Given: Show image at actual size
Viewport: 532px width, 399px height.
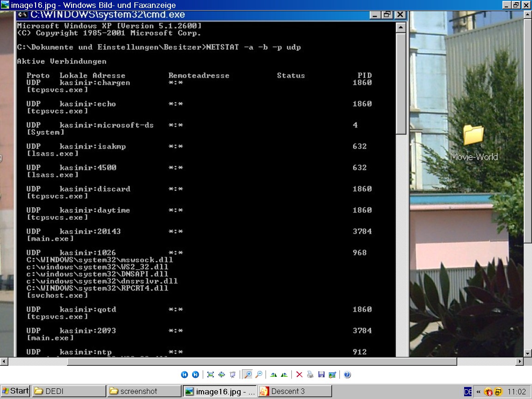Looking at the screenshot, I should point(222,375).
